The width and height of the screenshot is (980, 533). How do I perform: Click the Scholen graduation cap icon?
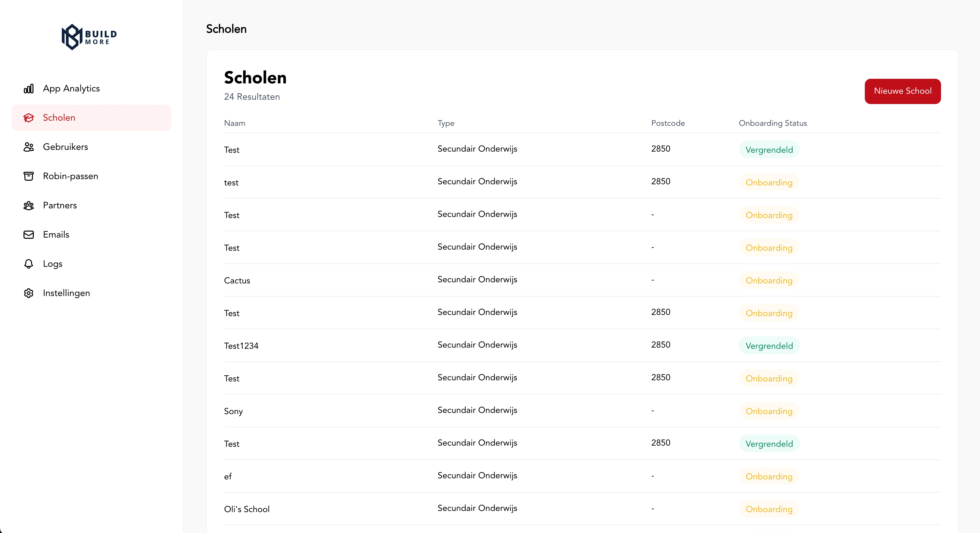pos(29,118)
